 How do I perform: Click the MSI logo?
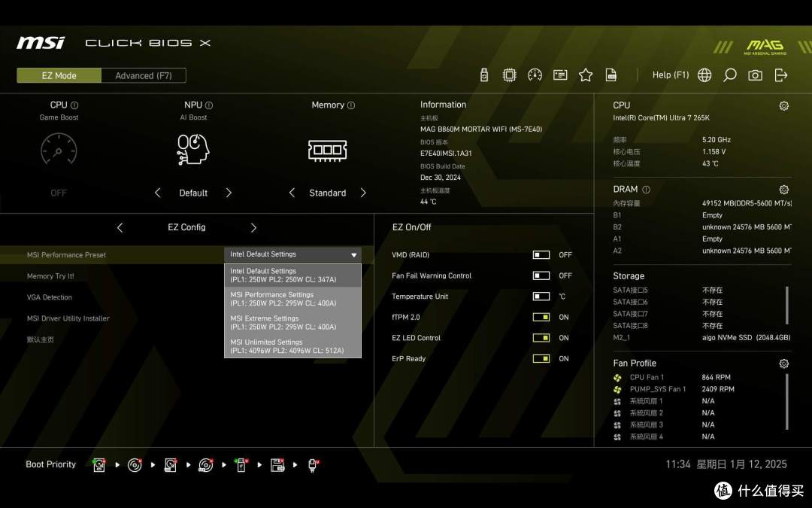[x=41, y=43]
